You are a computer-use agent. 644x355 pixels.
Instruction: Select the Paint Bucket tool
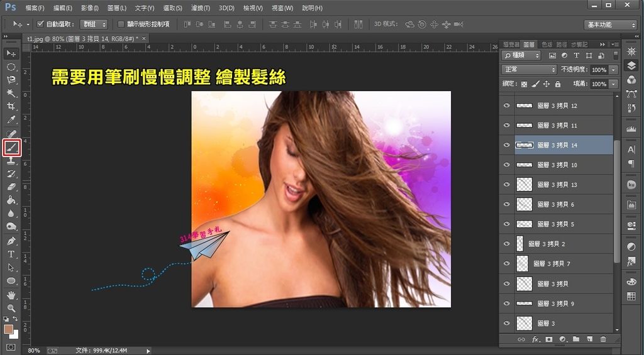click(x=11, y=200)
